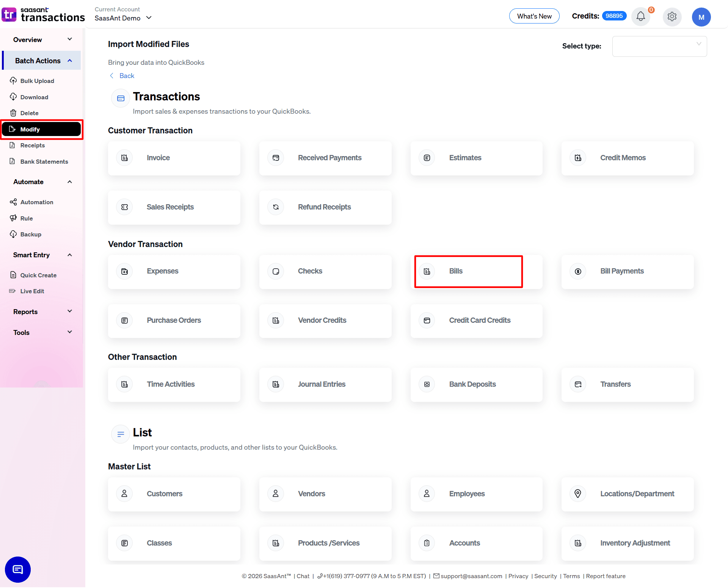This screenshot has height=588, width=728.
Task: Click the What's New button
Action: pyautogui.click(x=534, y=16)
